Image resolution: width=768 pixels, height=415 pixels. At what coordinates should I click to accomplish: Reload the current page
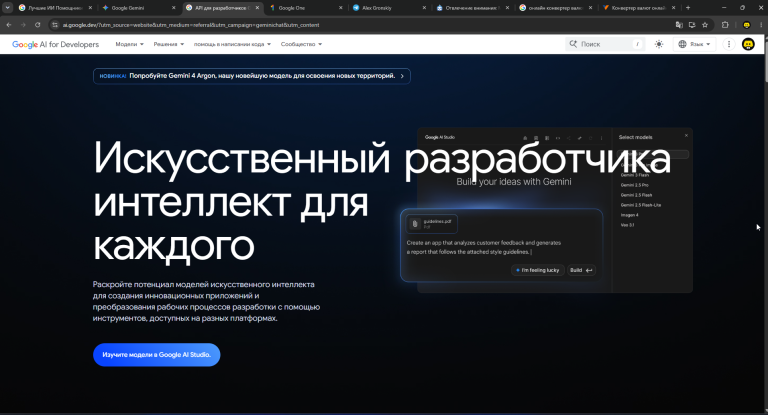37,24
